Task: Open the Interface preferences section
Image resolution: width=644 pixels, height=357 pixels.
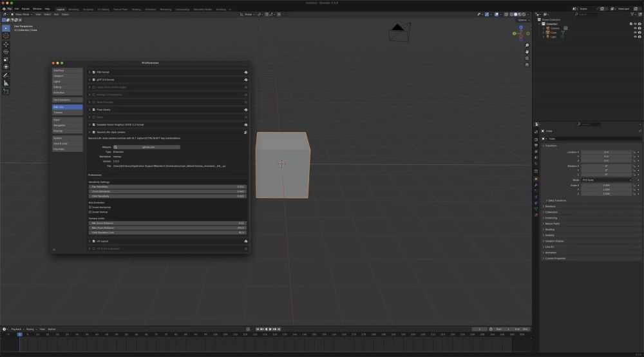Action: pos(68,70)
